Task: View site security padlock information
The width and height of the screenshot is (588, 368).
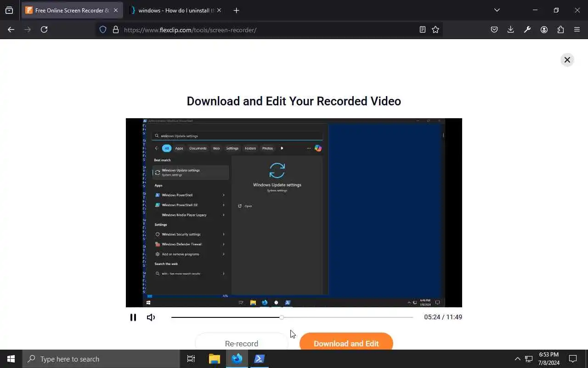Action: pos(116,29)
